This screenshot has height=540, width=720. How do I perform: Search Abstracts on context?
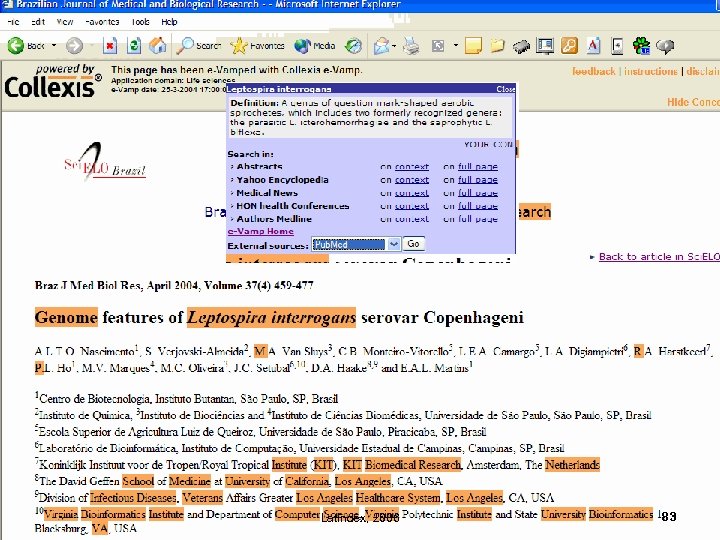pos(411,167)
